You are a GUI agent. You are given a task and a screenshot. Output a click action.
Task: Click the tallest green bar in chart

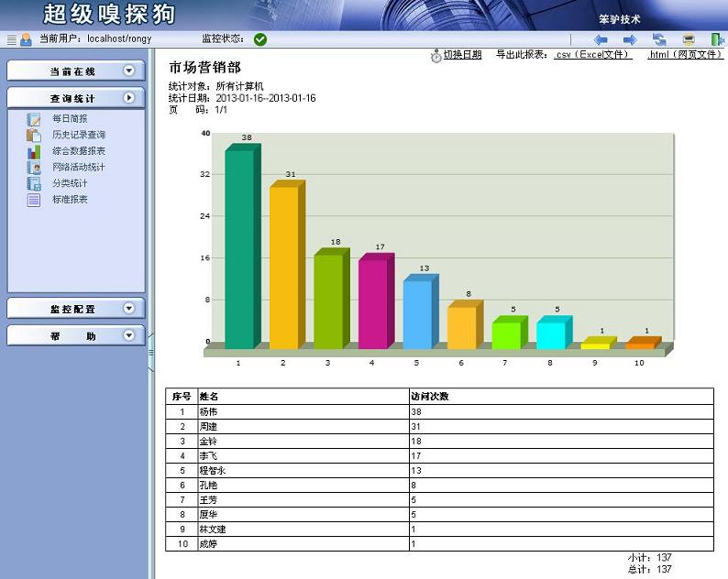[x=239, y=247]
